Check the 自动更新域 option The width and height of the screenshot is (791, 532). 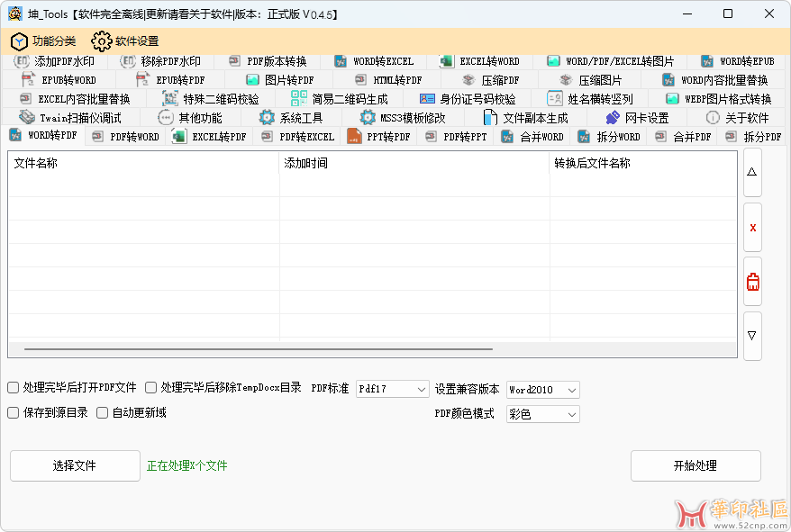pyautogui.click(x=103, y=413)
